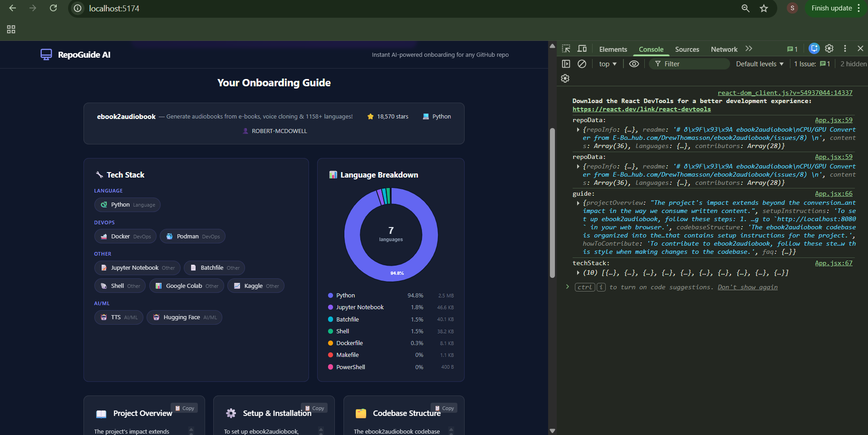The width and height of the screenshot is (868, 435).
Task: Click the address bar URL
Action: click(114, 9)
